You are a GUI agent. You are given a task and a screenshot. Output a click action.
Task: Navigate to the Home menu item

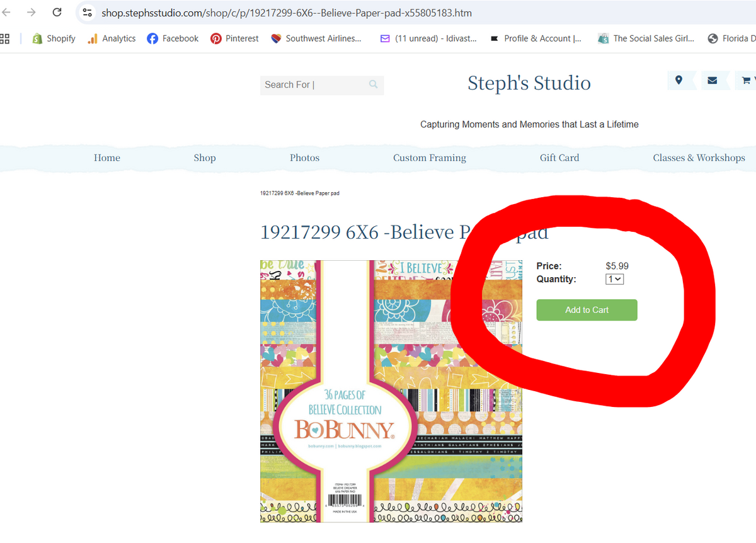pyautogui.click(x=106, y=157)
